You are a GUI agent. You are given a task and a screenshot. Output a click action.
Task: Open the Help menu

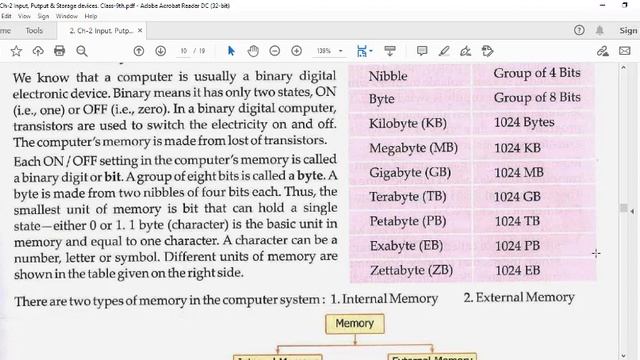tap(91, 16)
